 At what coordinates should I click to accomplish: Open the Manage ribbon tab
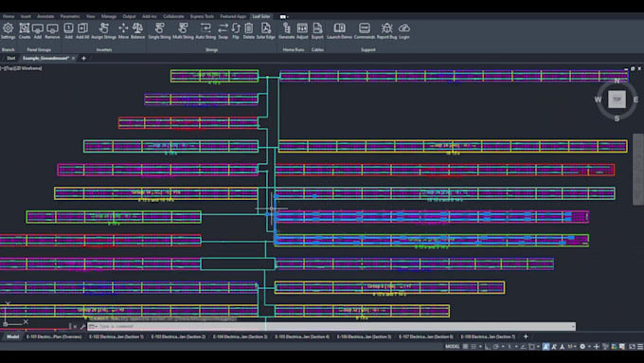[x=109, y=16]
